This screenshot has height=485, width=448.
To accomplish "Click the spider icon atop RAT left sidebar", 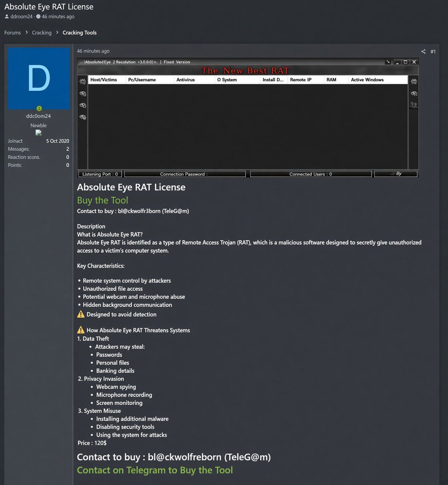I will [83, 82].
